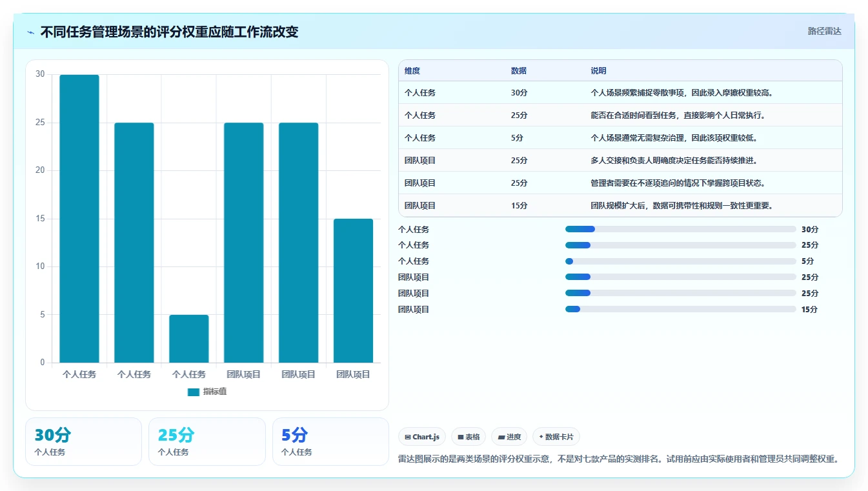
Task: Click the table description 能否在合适时间看到任务，直接影响个人日常执行。
Action: 678,115
